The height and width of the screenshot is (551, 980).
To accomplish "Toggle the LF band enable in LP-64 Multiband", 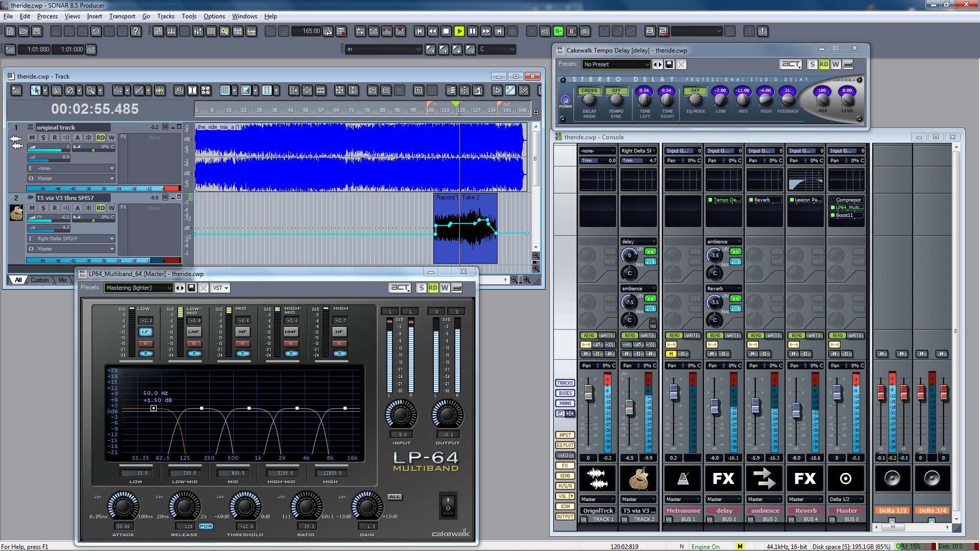I will pyautogui.click(x=145, y=332).
